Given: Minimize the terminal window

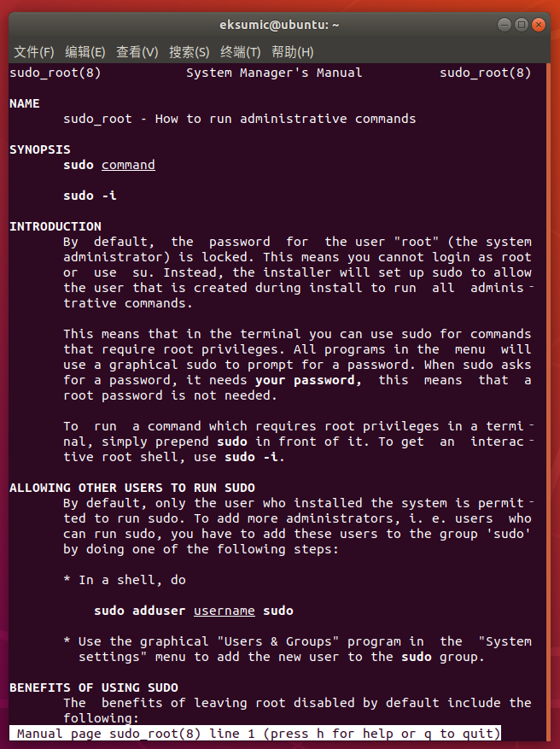Looking at the screenshot, I should [x=505, y=25].
